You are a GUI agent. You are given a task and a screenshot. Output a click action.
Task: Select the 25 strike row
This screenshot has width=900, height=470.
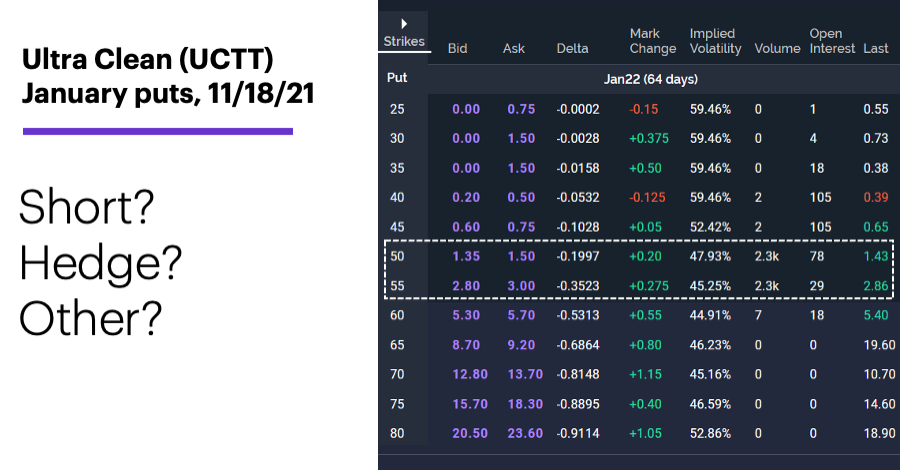tap(639, 109)
